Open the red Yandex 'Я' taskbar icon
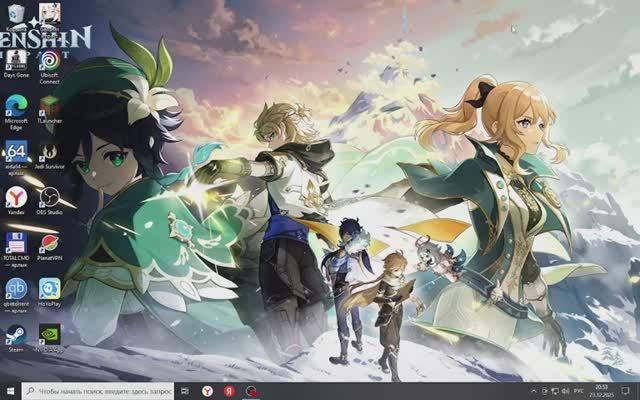Image resolution: width=640 pixels, height=400 pixels. pyautogui.click(x=229, y=391)
